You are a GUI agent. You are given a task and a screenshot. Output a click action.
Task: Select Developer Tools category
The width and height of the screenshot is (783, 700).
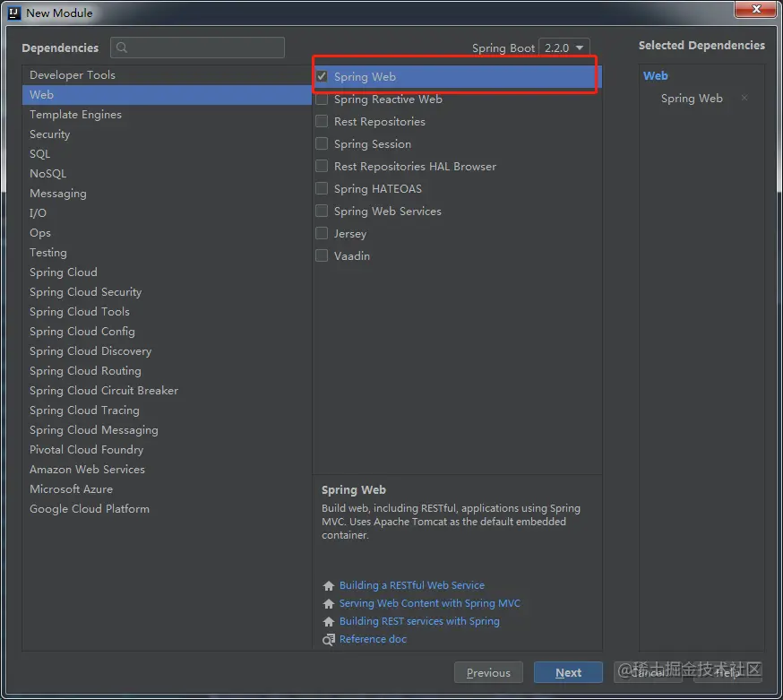click(x=167, y=75)
